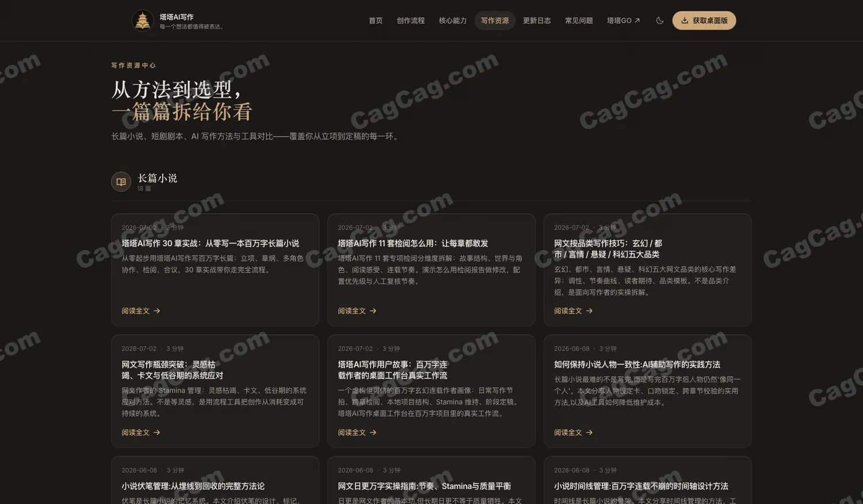Screen dimensions: 863x504
Task: Click the date on the 小说伏笔管理 card
Action: pyautogui.click(x=139, y=471)
